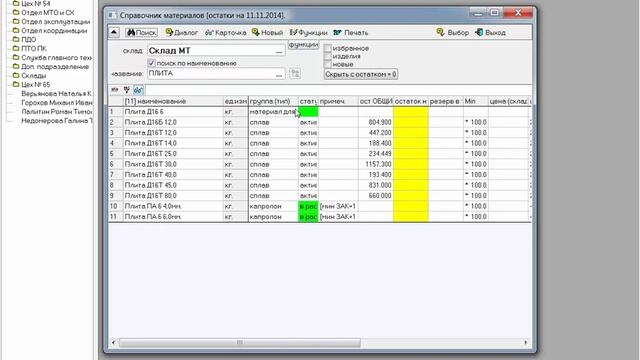640x360 pixels.
Task: Click the Поиск binoculars toolbar button
Action: pyautogui.click(x=141, y=32)
